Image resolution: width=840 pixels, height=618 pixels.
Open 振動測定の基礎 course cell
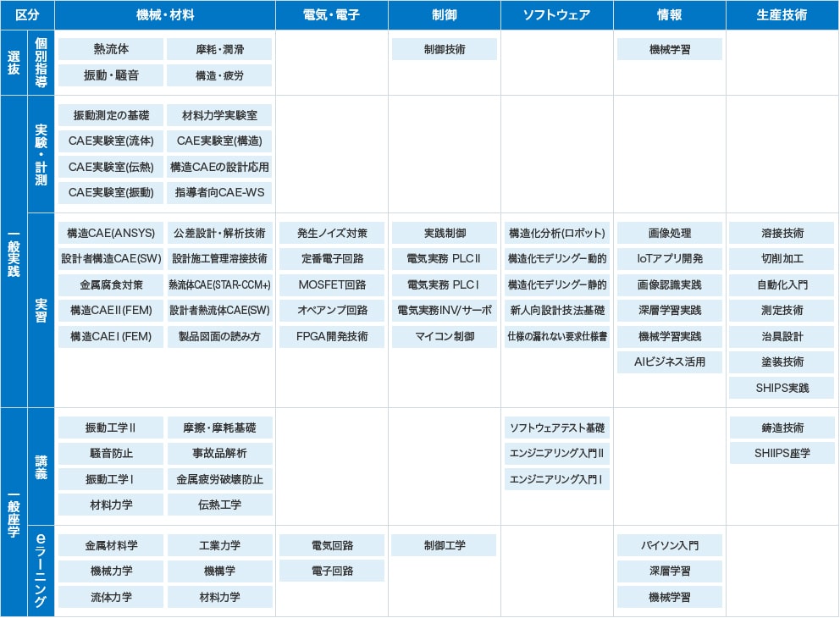coord(111,115)
